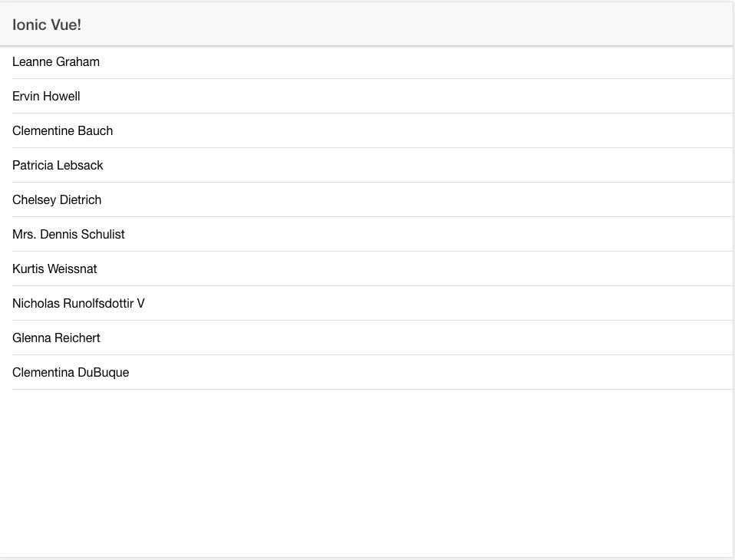
Task: Click on Kurtis Weissnat
Action: point(54,269)
